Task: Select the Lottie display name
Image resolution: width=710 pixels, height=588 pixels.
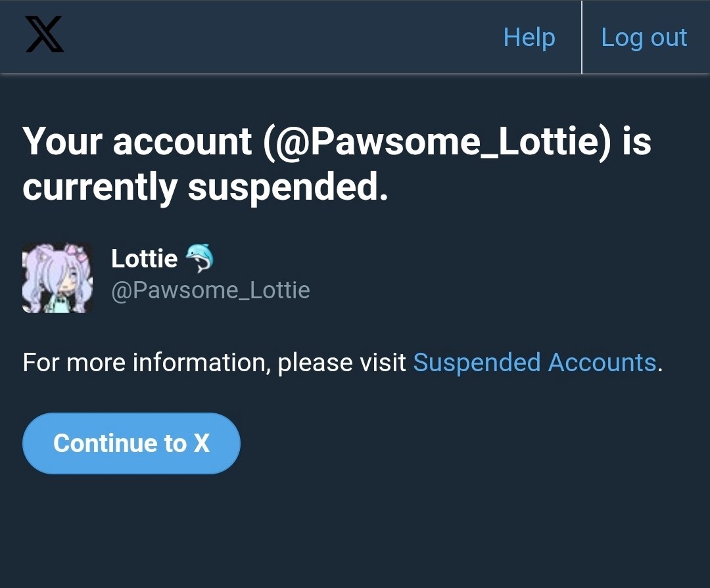Action: (145, 258)
